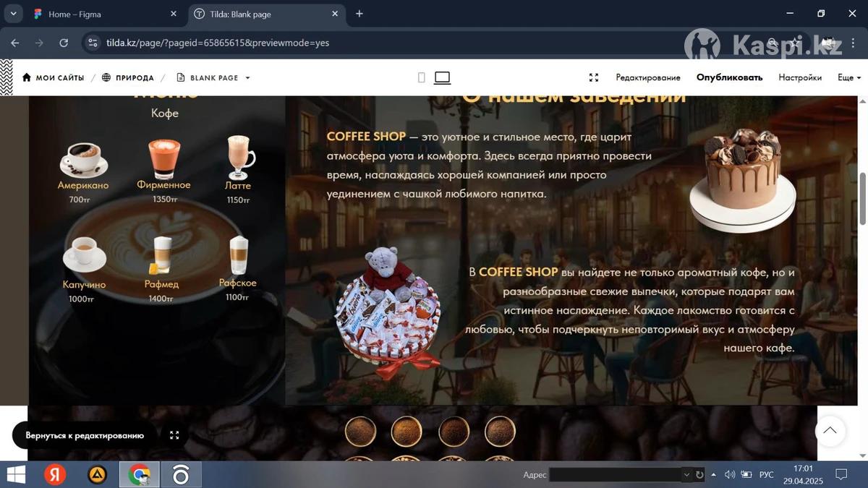Click the volume icon in system tray
The image size is (868, 488).
click(x=729, y=474)
